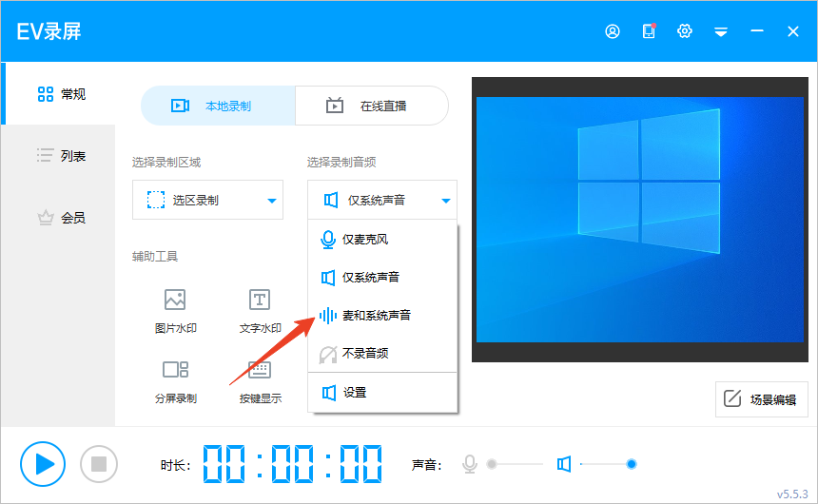This screenshot has height=504, width=818.
Task: Select the 在线直播 mode tab
Action: (x=372, y=106)
